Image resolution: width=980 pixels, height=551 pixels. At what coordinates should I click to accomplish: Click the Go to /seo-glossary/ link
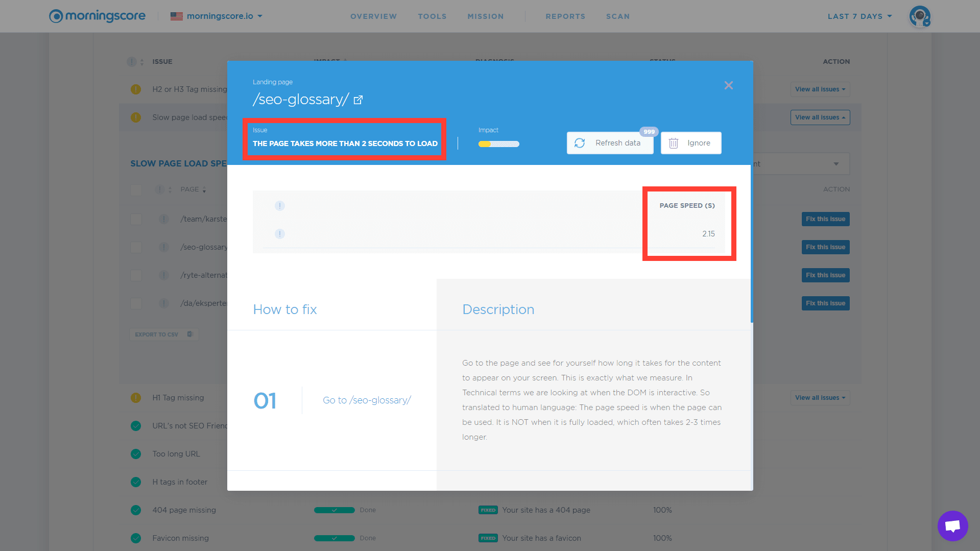coord(367,400)
